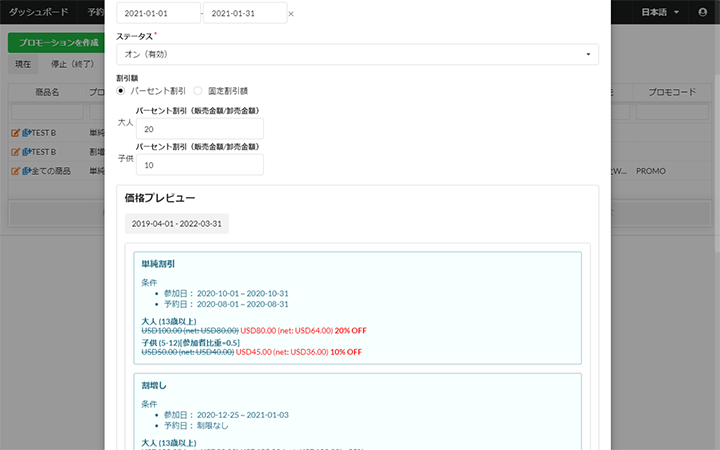Click the 20% OFF label in preview
The height and width of the screenshot is (450, 720).
[x=351, y=331]
